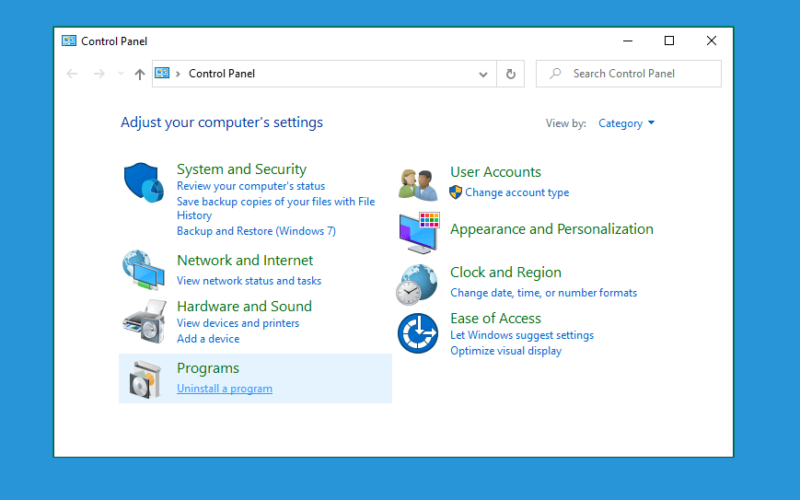Image resolution: width=800 pixels, height=500 pixels.
Task: Open Appearance and Personalization heading
Action: [552, 229]
